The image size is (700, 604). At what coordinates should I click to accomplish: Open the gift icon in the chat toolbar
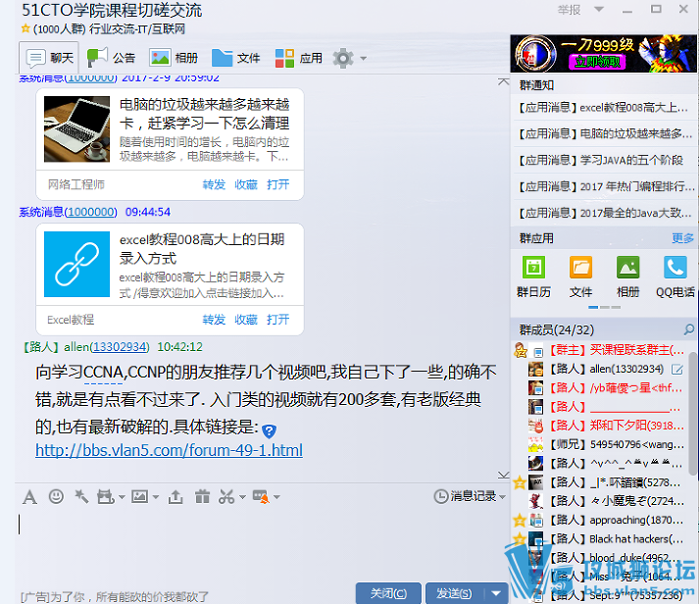(x=202, y=496)
